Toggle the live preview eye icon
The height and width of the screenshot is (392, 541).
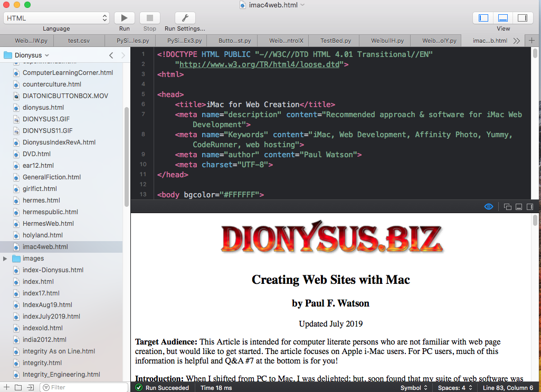point(488,206)
